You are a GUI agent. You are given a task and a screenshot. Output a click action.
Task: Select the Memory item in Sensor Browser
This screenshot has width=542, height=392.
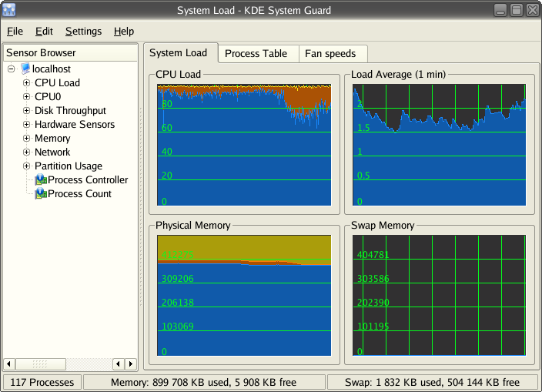[x=52, y=139]
